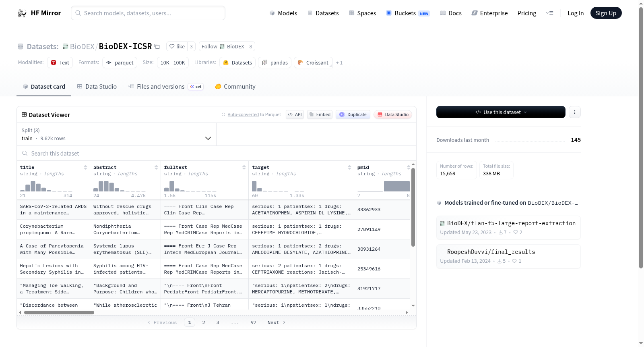Click the Duplicate dataset button
Image resolution: width=644 pixels, height=347 pixels.
click(x=353, y=114)
